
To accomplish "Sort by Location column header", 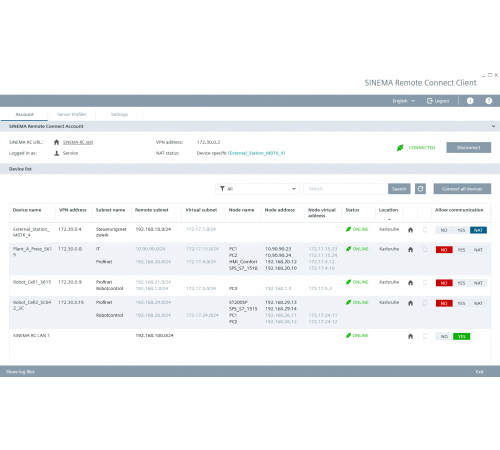I will click(x=388, y=210).
